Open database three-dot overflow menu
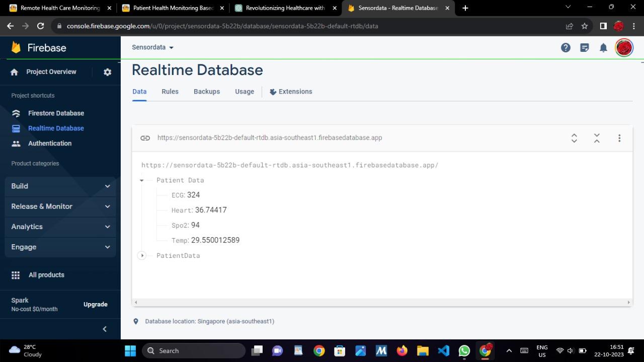The image size is (644, 362). coord(619,138)
